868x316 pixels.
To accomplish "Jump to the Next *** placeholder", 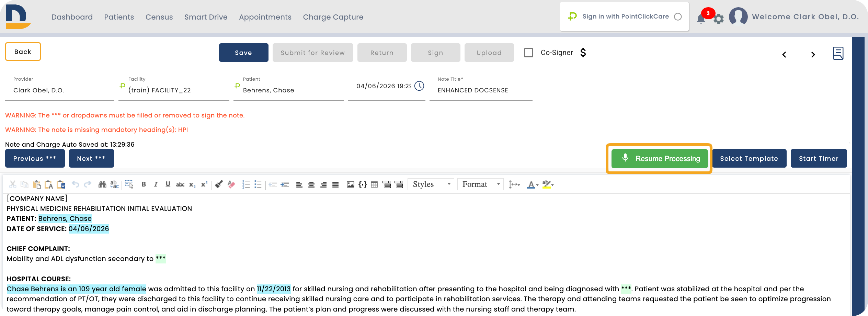I will pos(91,158).
